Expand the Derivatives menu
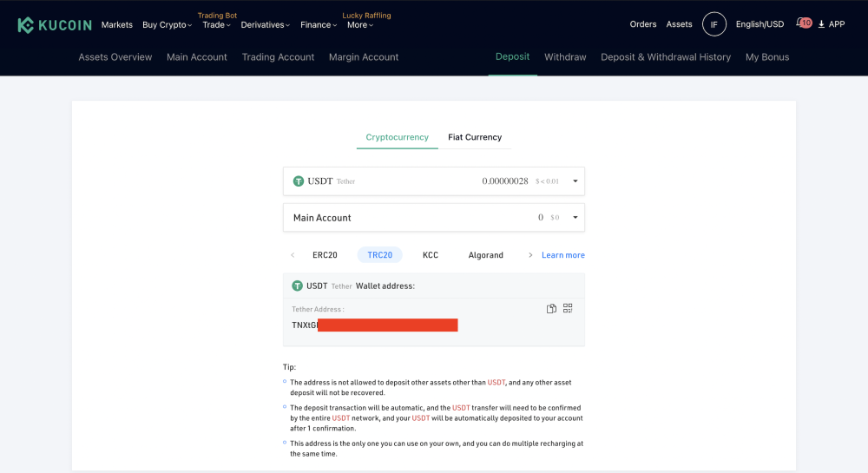This screenshot has height=473, width=868. coord(265,25)
